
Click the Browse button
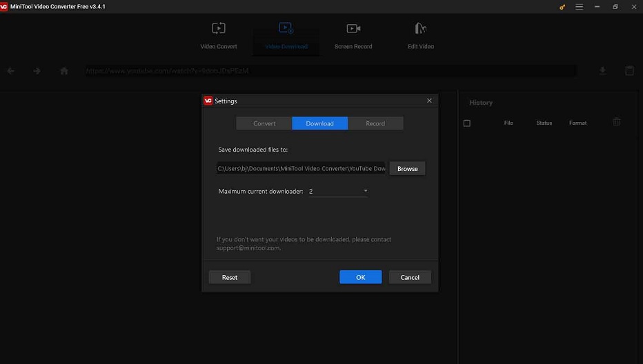point(407,168)
